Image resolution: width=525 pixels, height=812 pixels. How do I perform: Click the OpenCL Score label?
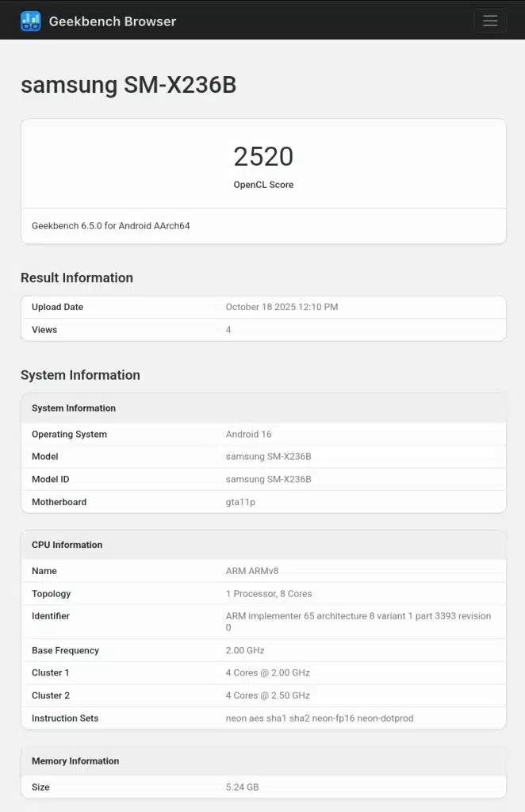[x=263, y=185]
